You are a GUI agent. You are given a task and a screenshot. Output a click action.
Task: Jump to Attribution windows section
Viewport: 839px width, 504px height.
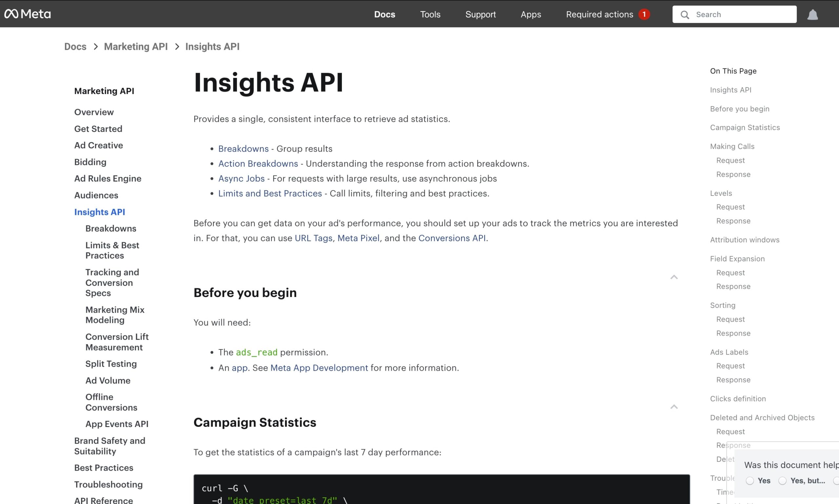pyautogui.click(x=745, y=240)
